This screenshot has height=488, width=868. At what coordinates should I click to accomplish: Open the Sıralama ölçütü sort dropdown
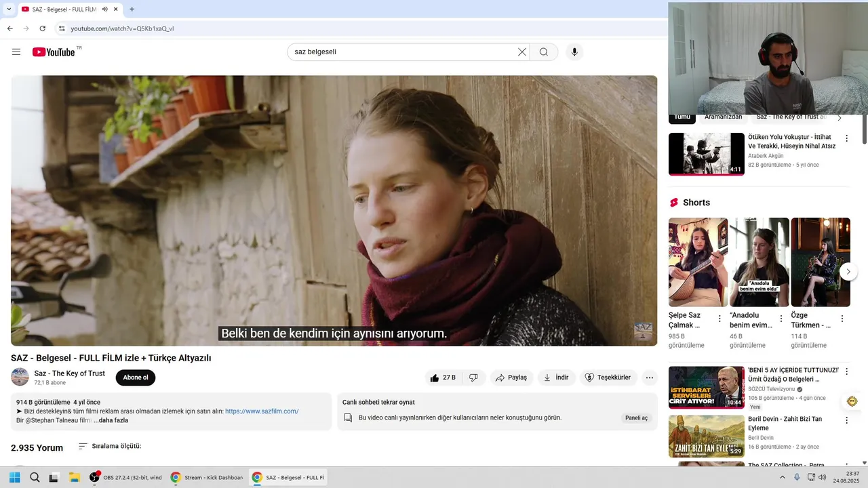click(110, 446)
